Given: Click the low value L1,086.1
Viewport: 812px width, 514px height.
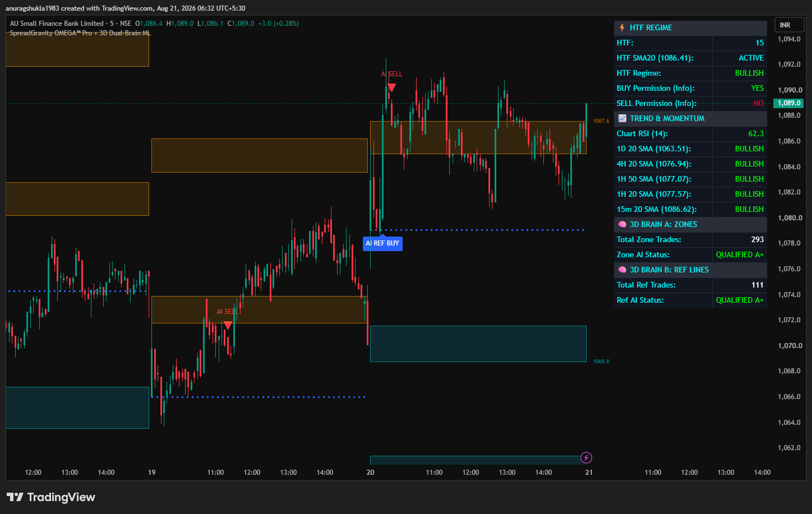Looking at the screenshot, I should pos(210,24).
